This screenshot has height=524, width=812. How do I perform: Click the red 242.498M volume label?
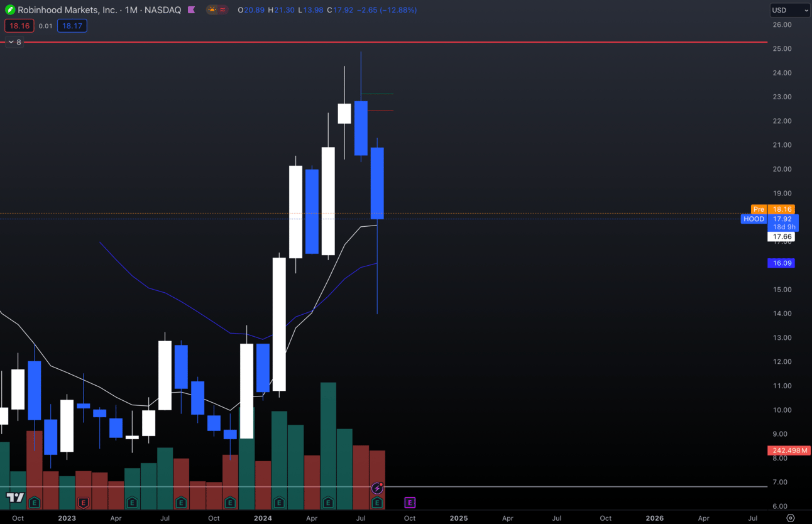pos(789,450)
